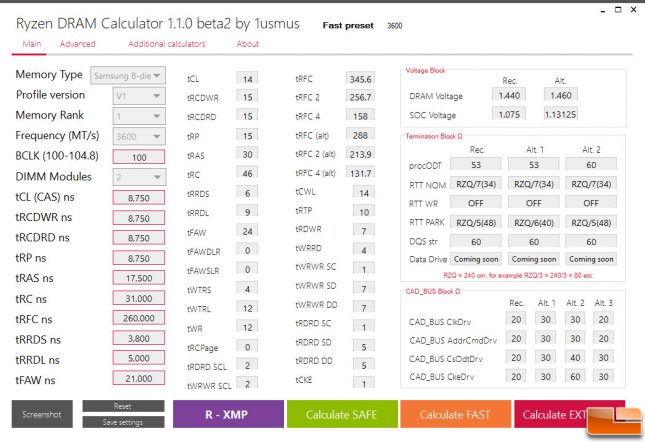The width and height of the screenshot is (645, 442).
Task: Select the Alt. 1 RTT PARK RZQ/6(40)
Action: (x=534, y=222)
